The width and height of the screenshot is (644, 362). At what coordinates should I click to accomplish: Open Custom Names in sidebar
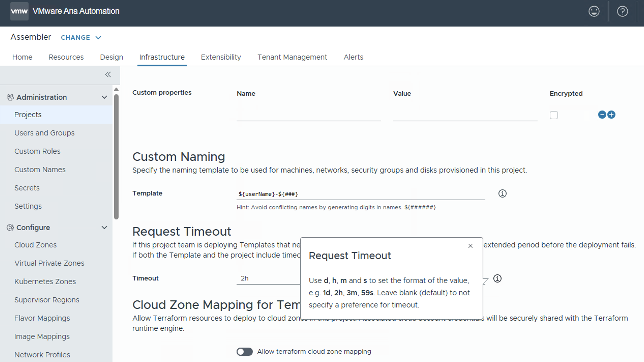coord(40,170)
